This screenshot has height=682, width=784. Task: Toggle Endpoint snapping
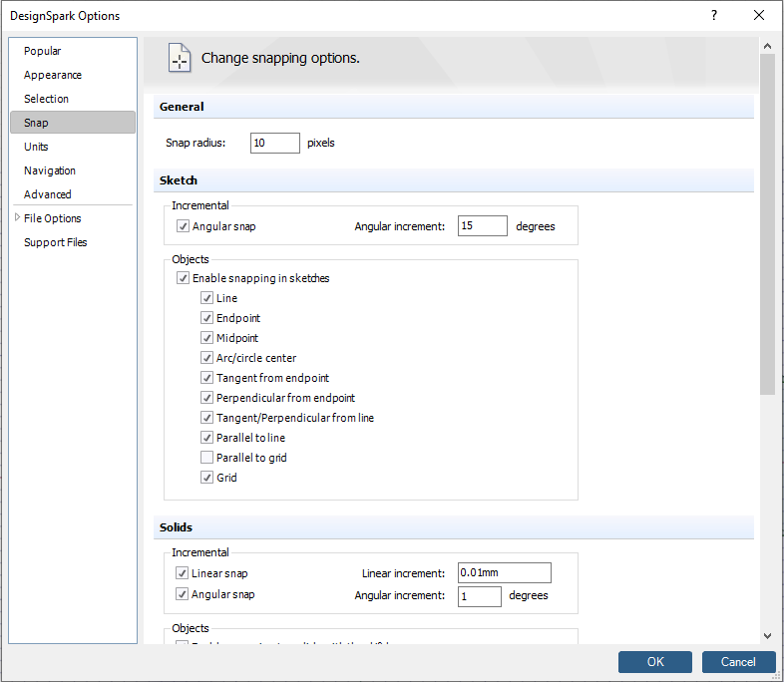(206, 318)
